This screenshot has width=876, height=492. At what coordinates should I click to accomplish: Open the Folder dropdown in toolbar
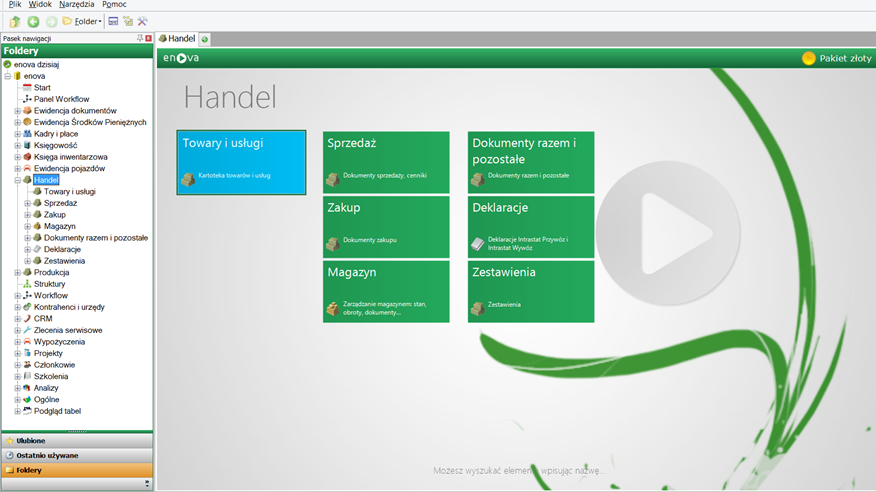coord(82,21)
